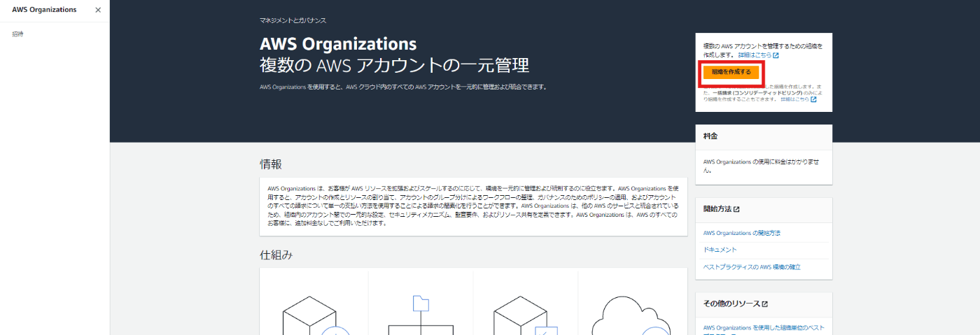This screenshot has width=980, height=335.
Task: Click the 料金はかかりません pricing text
Action: coord(762,165)
